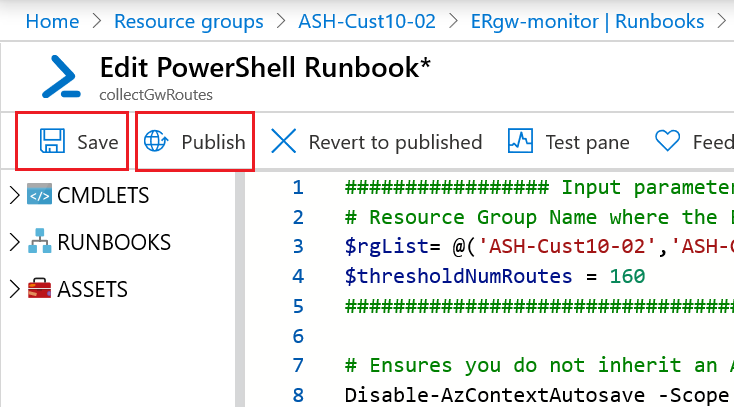Open the Resource groups breadcrumb link
Screen dimensions: 734x407
click(189, 22)
